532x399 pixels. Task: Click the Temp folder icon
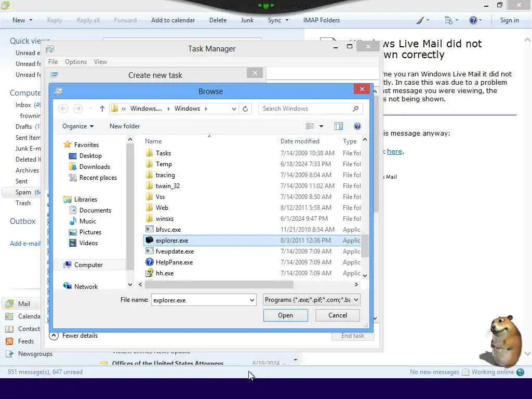point(149,164)
